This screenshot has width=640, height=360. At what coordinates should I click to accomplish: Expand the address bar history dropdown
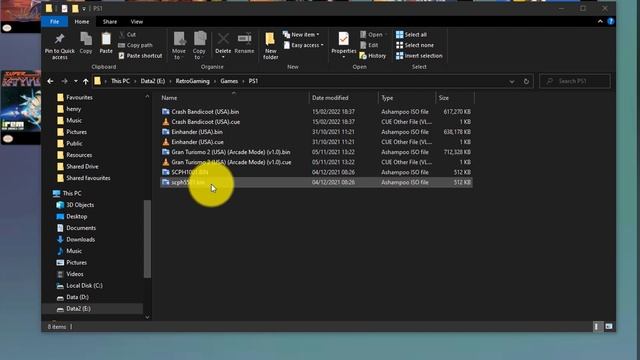pos(512,82)
